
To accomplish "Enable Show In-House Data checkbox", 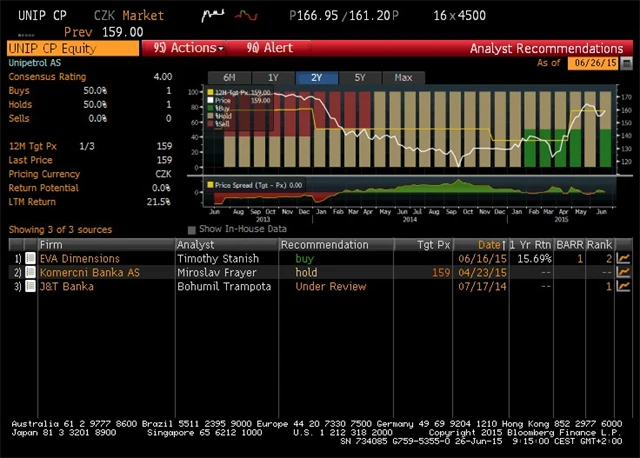I will click(x=192, y=230).
